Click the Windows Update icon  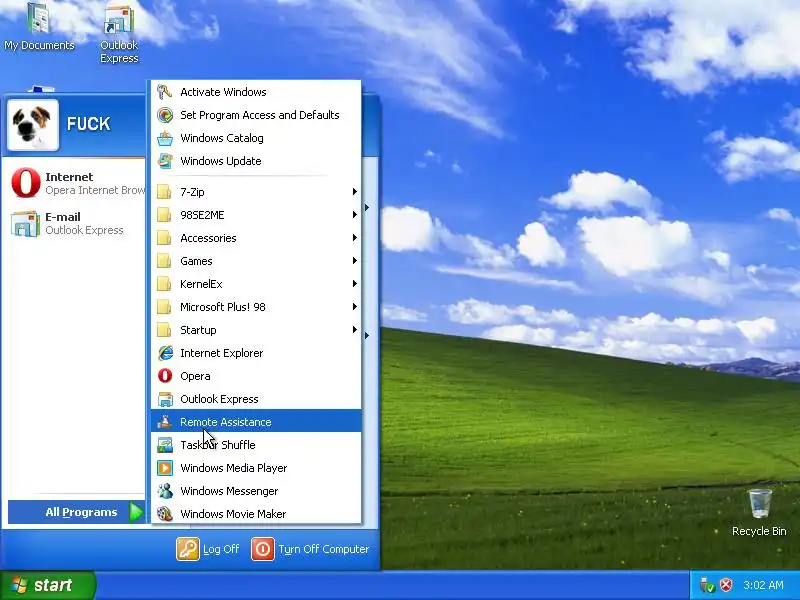pyautogui.click(x=164, y=161)
